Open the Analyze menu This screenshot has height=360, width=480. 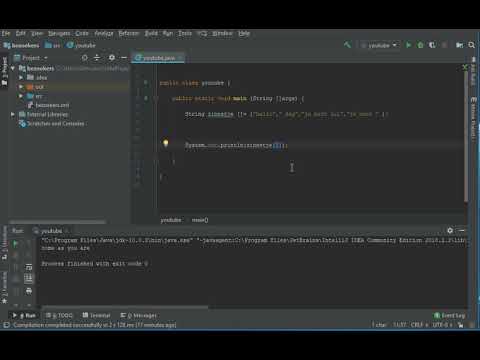(x=104, y=33)
